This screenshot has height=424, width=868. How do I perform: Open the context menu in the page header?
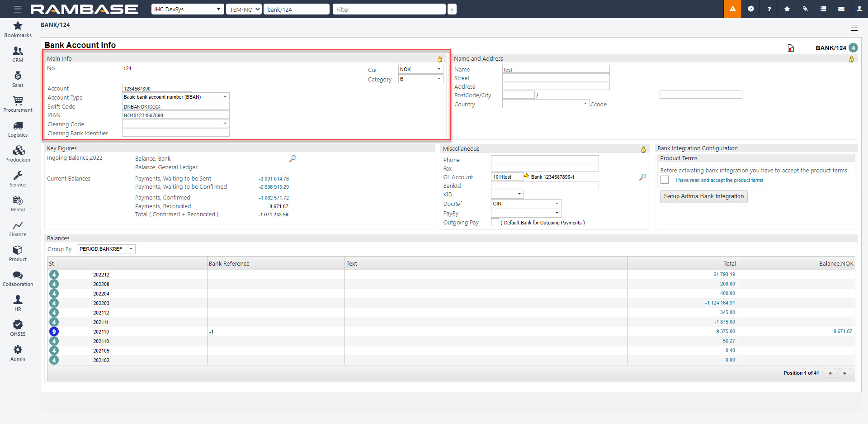pos(854,28)
